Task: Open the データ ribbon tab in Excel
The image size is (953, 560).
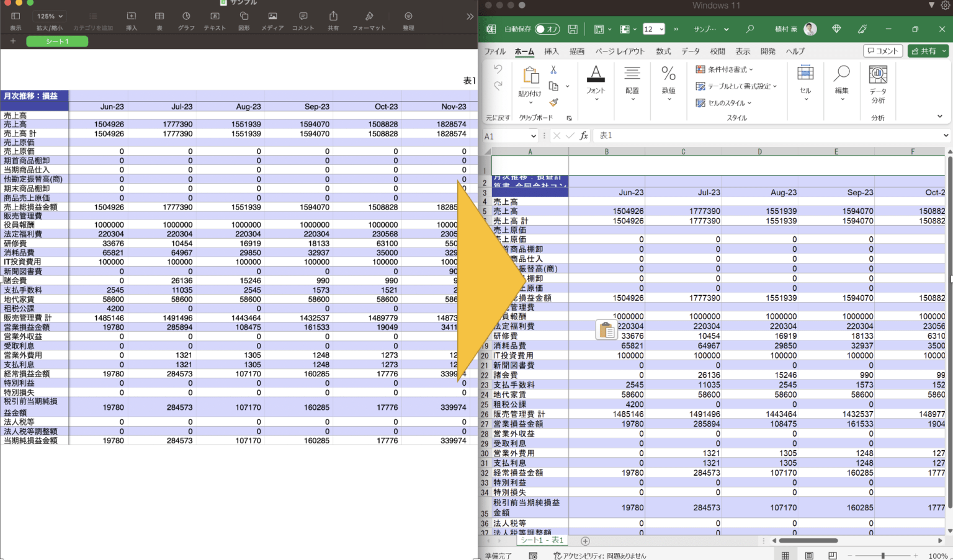Action: pyautogui.click(x=690, y=51)
